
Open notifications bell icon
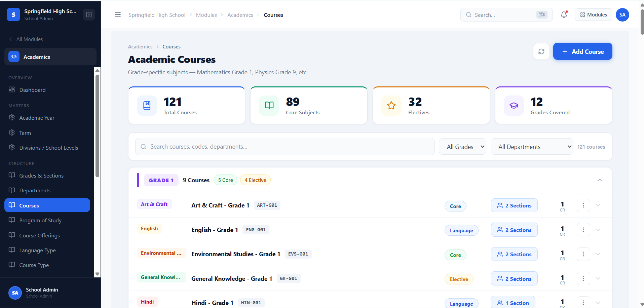tap(564, 15)
